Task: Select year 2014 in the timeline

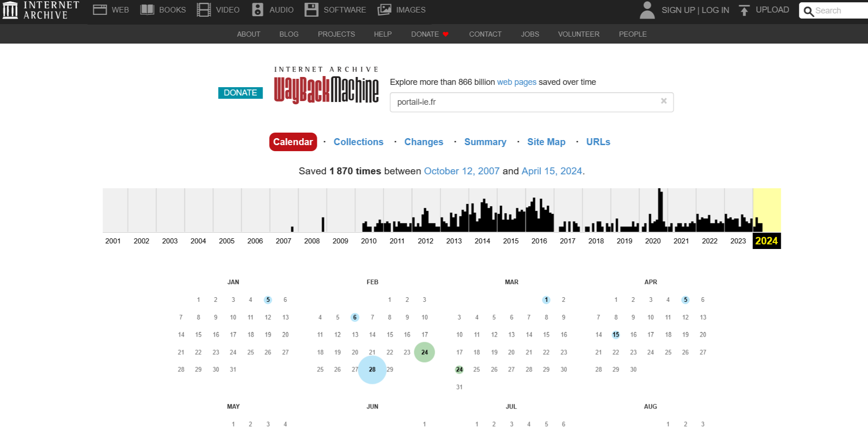Action: 482,241
